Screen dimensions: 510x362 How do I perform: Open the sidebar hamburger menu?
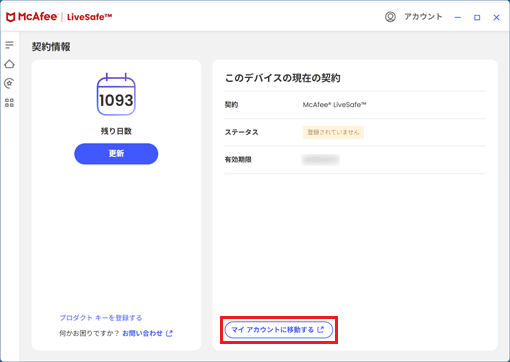coord(9,45)
